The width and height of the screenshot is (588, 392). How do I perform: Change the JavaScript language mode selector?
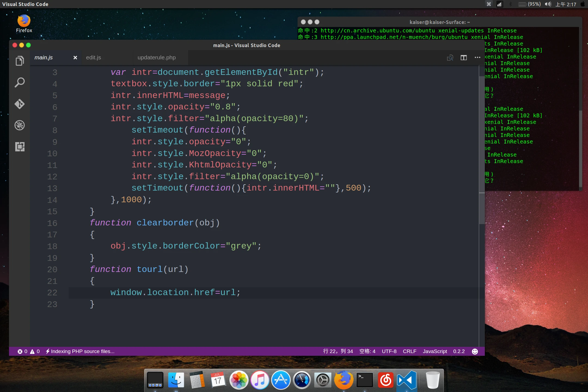tap(435, 351)
